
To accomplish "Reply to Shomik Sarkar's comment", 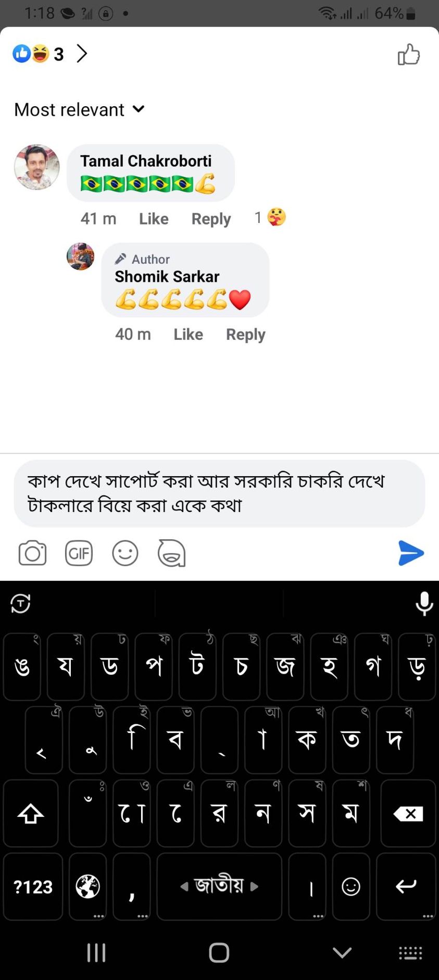I will click(x=245, y=334).
